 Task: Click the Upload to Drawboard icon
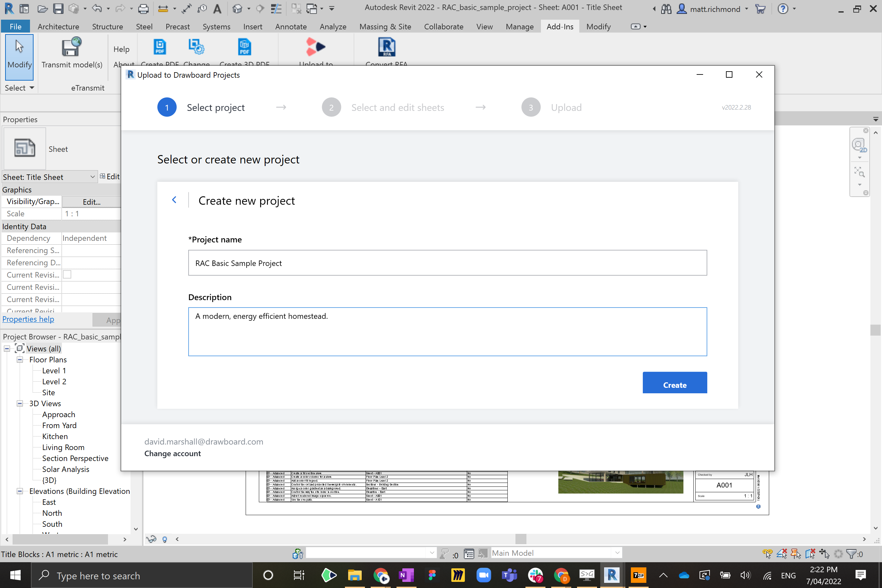(315, 47)
